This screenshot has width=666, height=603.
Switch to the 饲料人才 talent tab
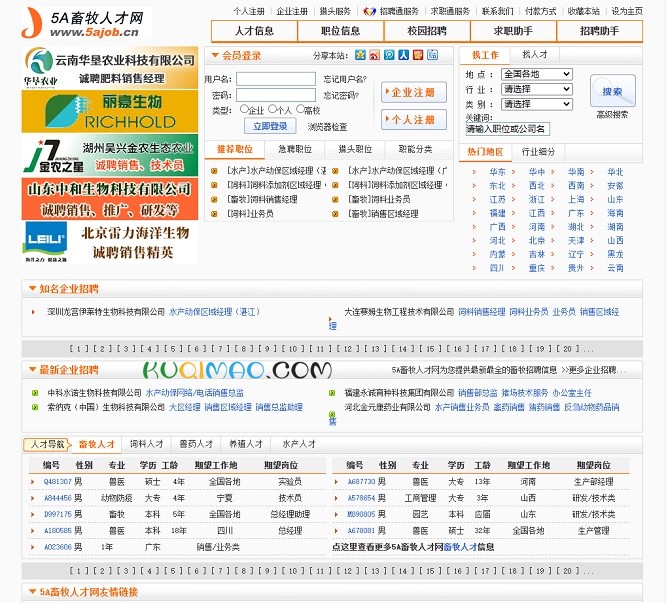pos(146,444)
